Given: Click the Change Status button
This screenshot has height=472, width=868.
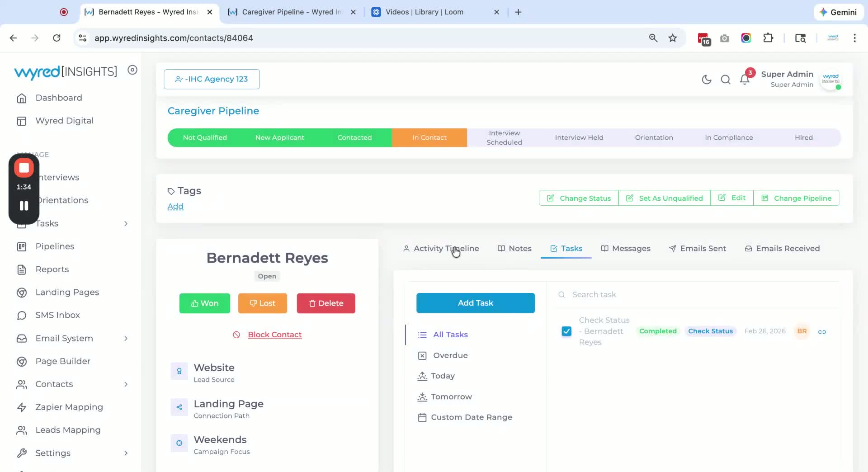Looking at the screenshot, I should (579, 198).
